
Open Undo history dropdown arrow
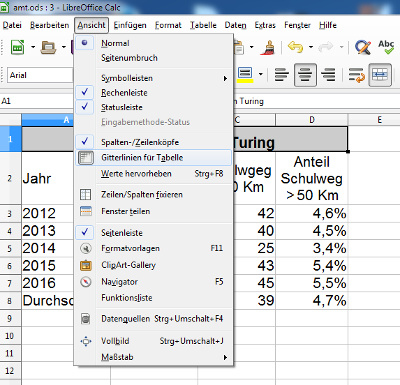311,47
